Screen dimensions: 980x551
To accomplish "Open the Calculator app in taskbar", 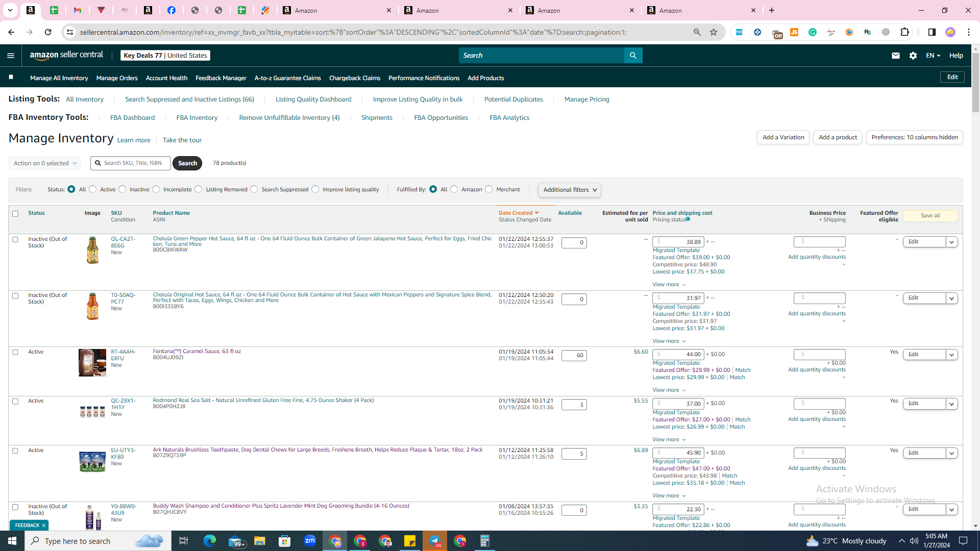I will pyautogui.click(x=485, y=541).
